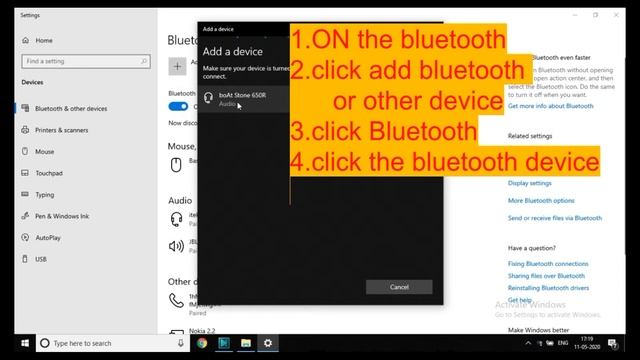The width and height of the screenshot is (640, 360).
Task: Open Printers & scanners settings
Action: (61, 130)
